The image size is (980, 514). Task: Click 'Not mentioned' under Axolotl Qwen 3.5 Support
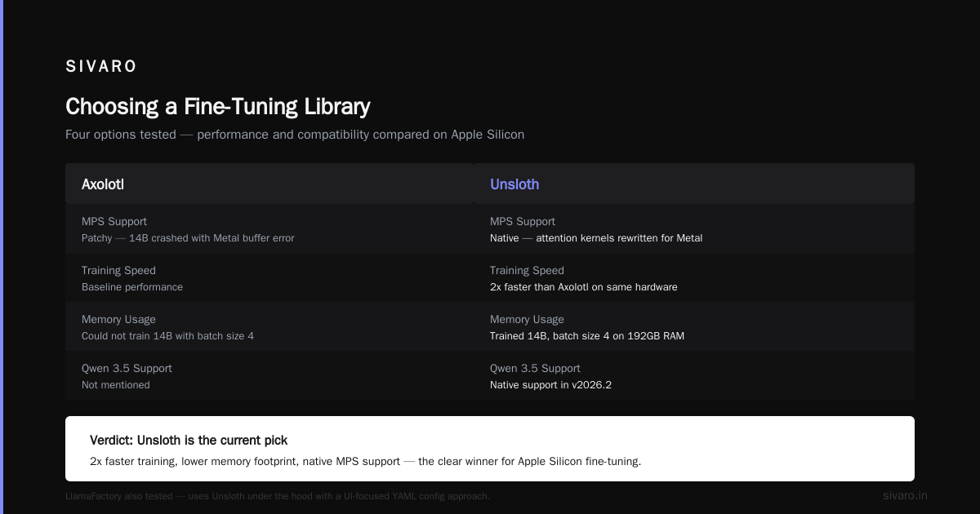pos(116,385)
